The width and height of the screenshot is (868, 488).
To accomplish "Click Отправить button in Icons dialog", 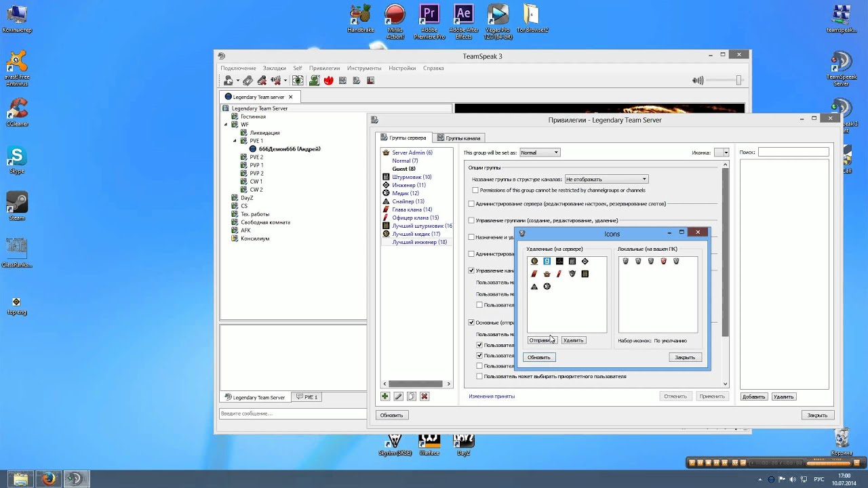I will coord(542,340).
